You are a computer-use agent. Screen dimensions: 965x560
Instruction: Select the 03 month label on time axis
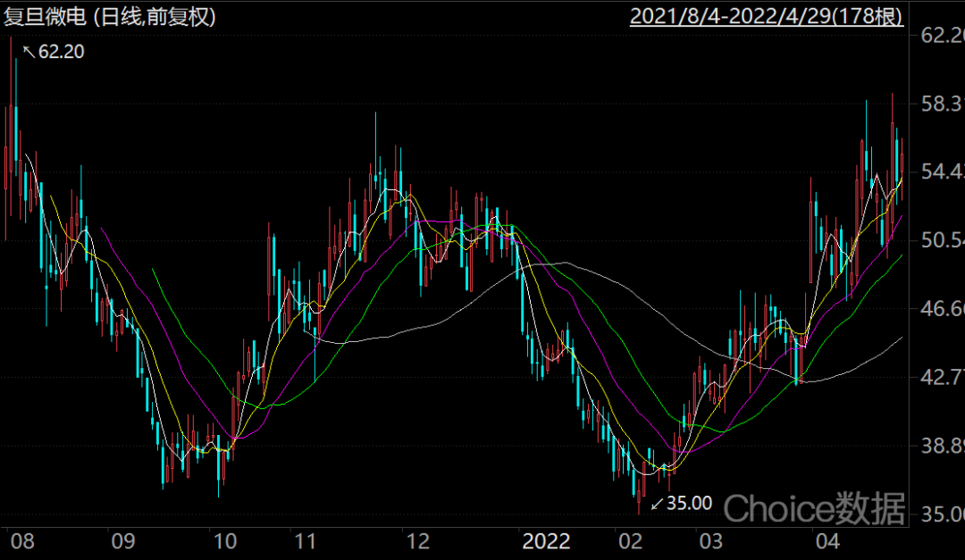pyautogui.click(x=711, y=541)
